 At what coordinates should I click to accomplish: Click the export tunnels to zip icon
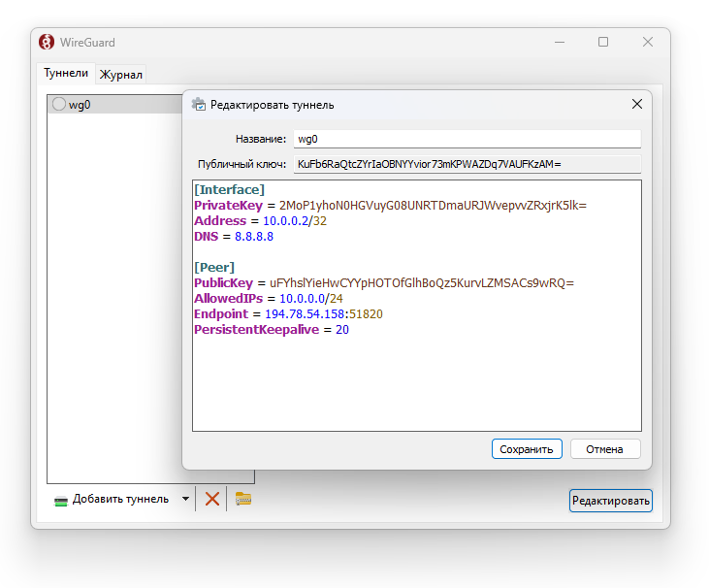(x=243, y=499)
